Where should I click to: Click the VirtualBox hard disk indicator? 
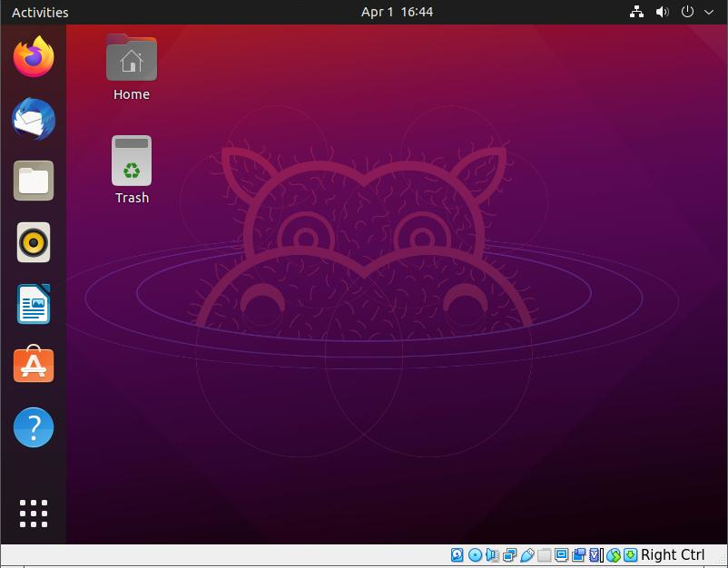(x=457, y=554)
